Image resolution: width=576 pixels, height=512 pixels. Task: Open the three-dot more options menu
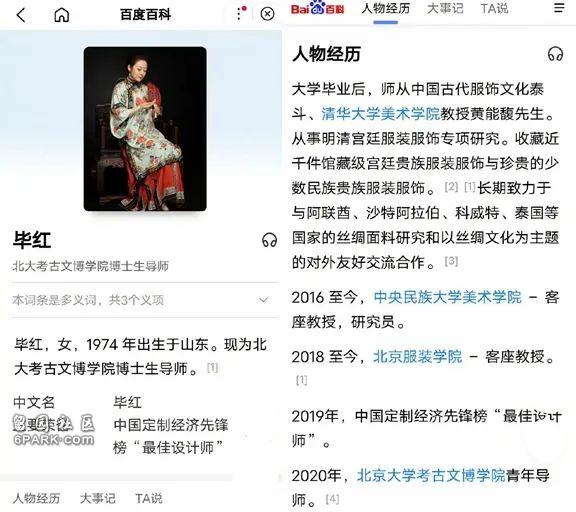tap(240, 14)
